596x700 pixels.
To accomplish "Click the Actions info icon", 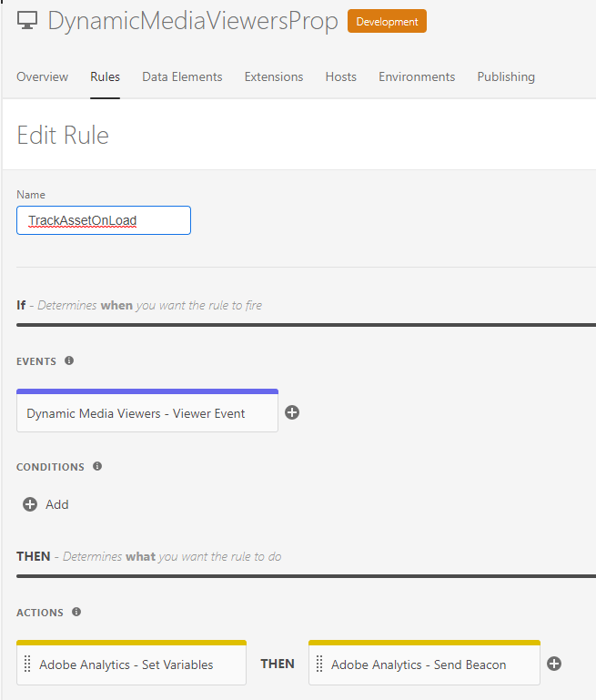I will click(76, 612).
